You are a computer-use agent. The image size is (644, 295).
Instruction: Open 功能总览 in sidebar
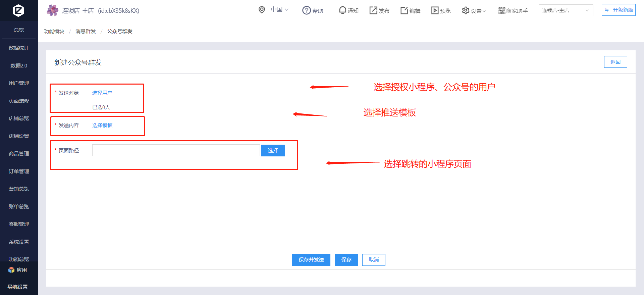pyautogui.click(x=19, y=259)
